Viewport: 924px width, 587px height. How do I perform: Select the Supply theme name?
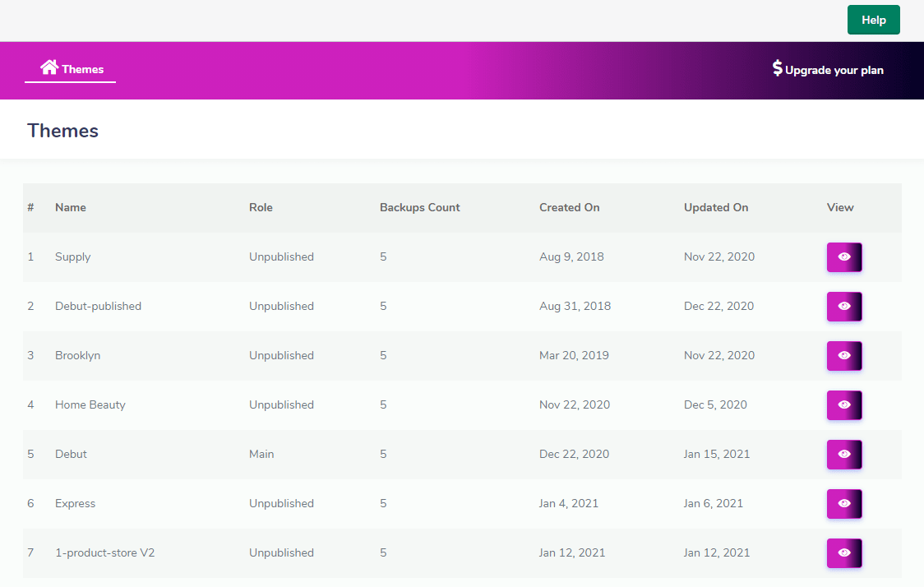point(72,257)
